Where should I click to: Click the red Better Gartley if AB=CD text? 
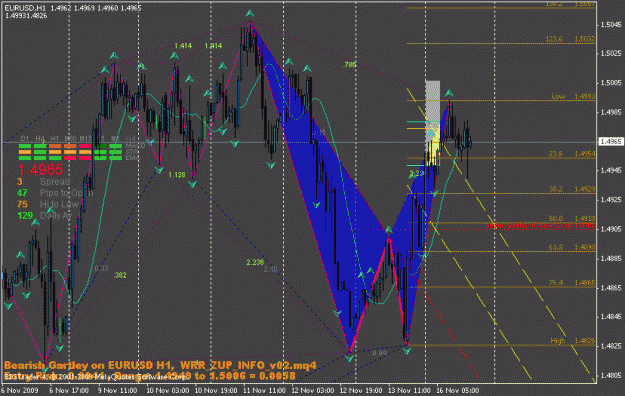(540, 226)
